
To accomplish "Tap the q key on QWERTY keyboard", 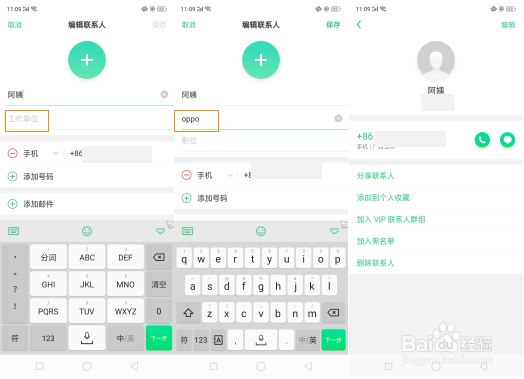I will [x=184, y=259].
